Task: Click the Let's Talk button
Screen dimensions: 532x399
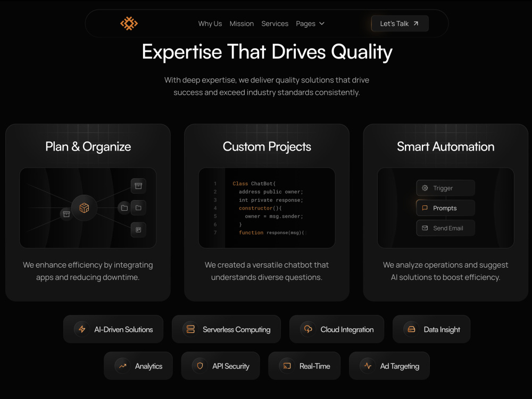Action: point(400,23)
